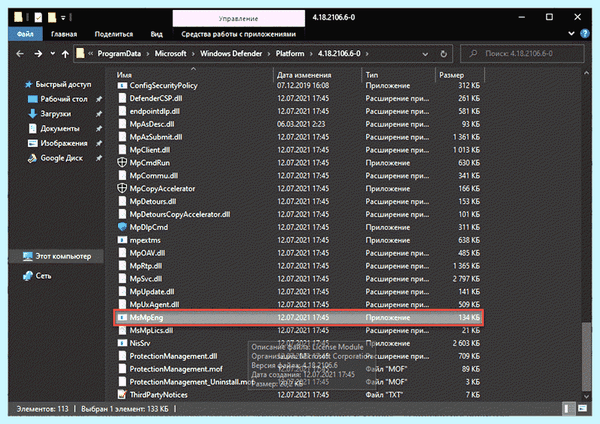Sort by the Тип column header
The width and height of the screenshot is (600, 424).
pos(372,75)
